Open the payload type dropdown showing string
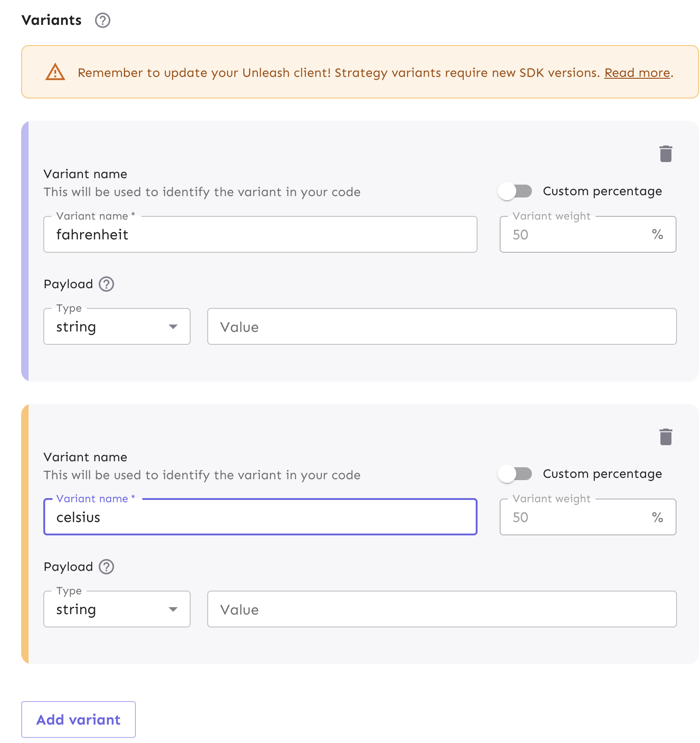The height and width of the screenshot is (743, 700). click(117, 326)
